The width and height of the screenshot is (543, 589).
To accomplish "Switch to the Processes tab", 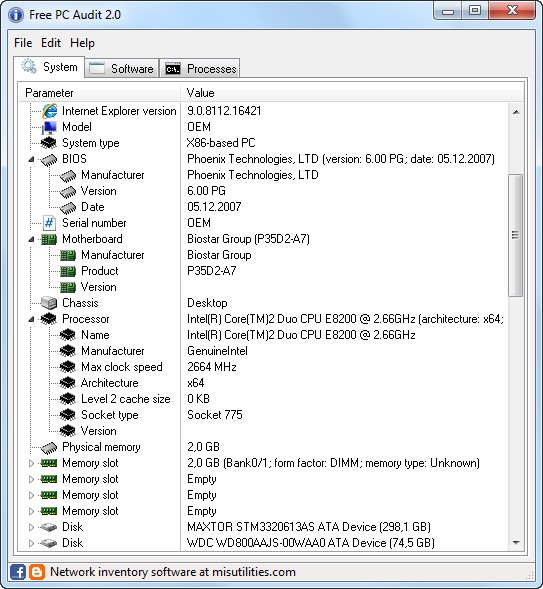I will [x=200, y=68].
